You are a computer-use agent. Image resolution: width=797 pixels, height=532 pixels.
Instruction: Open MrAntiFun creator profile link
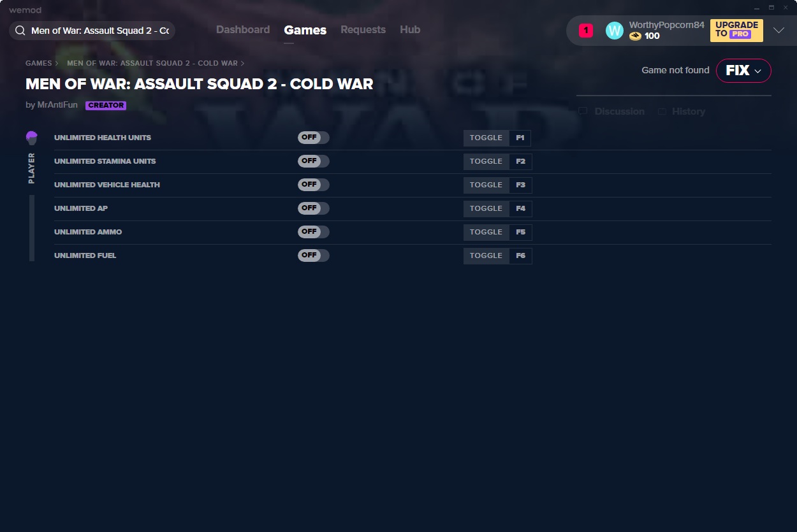click(x=57, y=105)
